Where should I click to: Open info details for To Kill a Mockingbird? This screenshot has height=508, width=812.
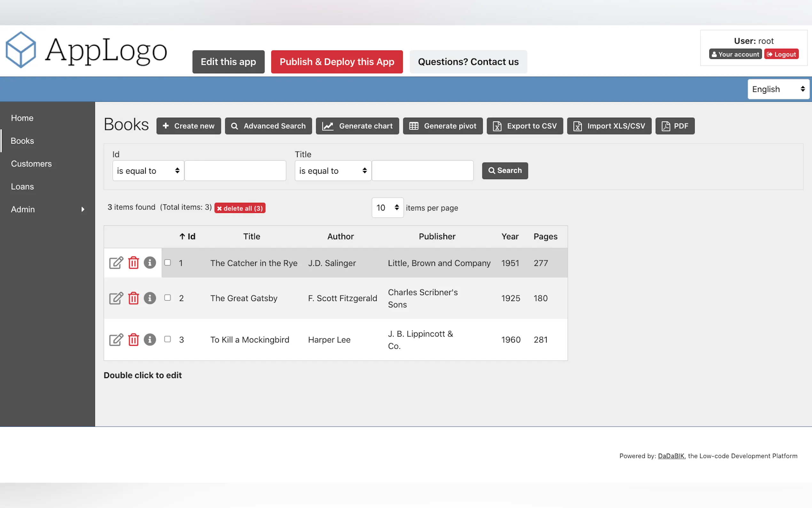pos(150,339)
